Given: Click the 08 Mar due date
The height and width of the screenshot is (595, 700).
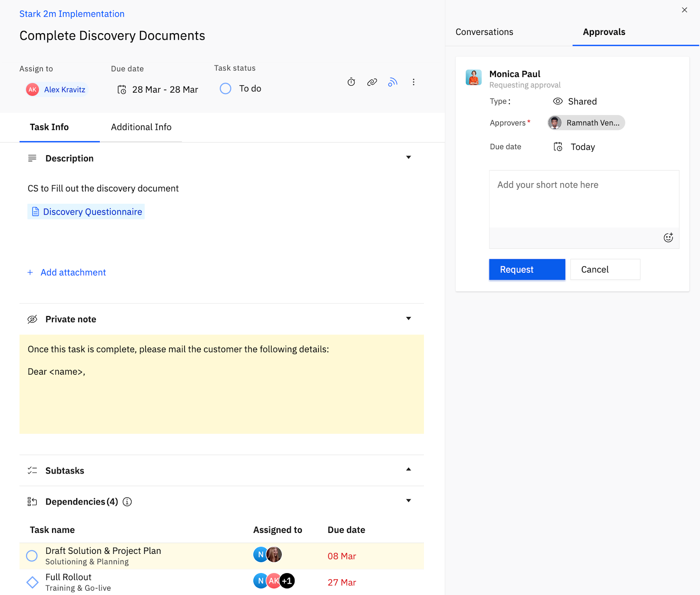Looking at the screenshot, I should (342, 556).
